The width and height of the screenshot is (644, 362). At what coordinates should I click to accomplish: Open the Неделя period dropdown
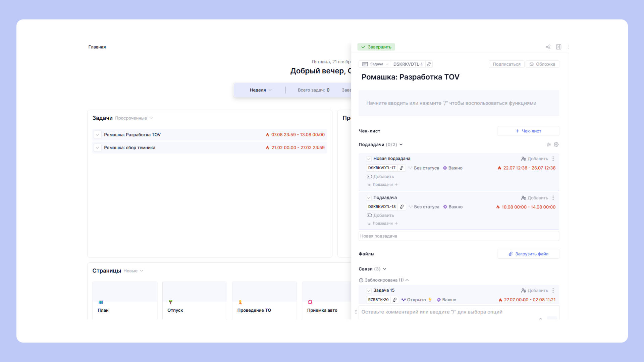coord(261,90)
